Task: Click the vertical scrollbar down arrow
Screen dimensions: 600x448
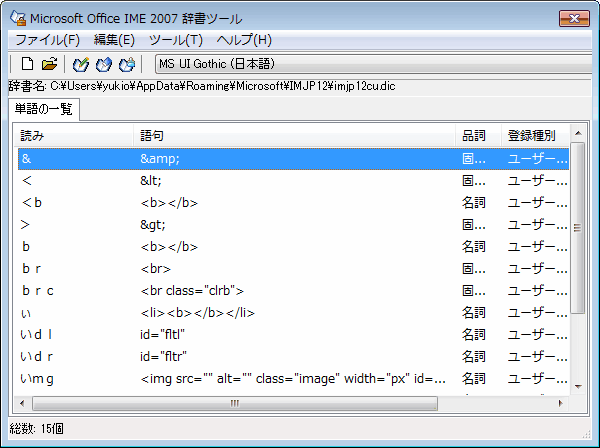Action: tap(577, 386)
